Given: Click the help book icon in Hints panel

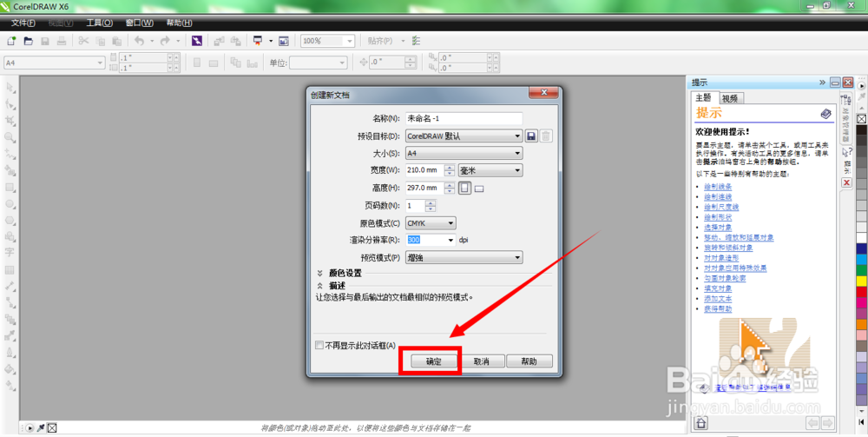Looking at the screenshot, I should pyautogui.click(x=825, y=114).
